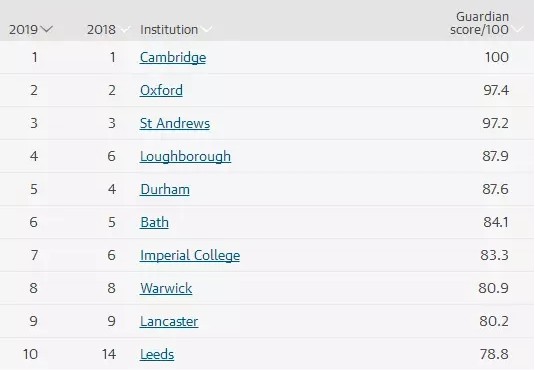Select the Lancaster link

[169, 321]
